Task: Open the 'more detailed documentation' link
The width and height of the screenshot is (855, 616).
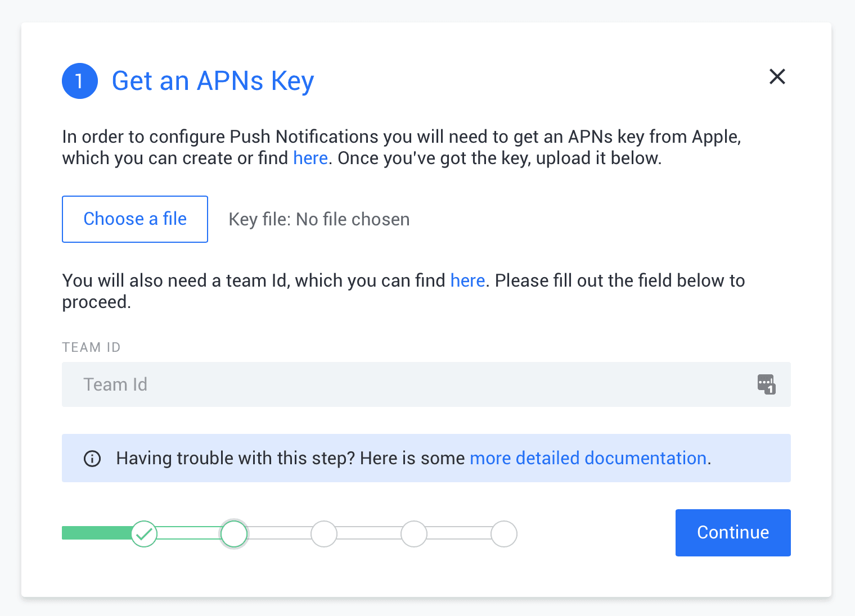Action: 588,458
